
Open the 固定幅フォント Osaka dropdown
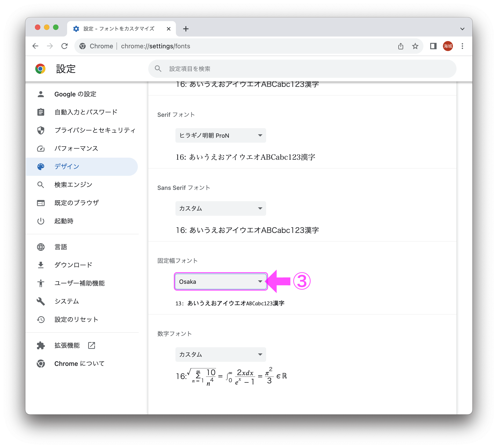tap(221, 282)
